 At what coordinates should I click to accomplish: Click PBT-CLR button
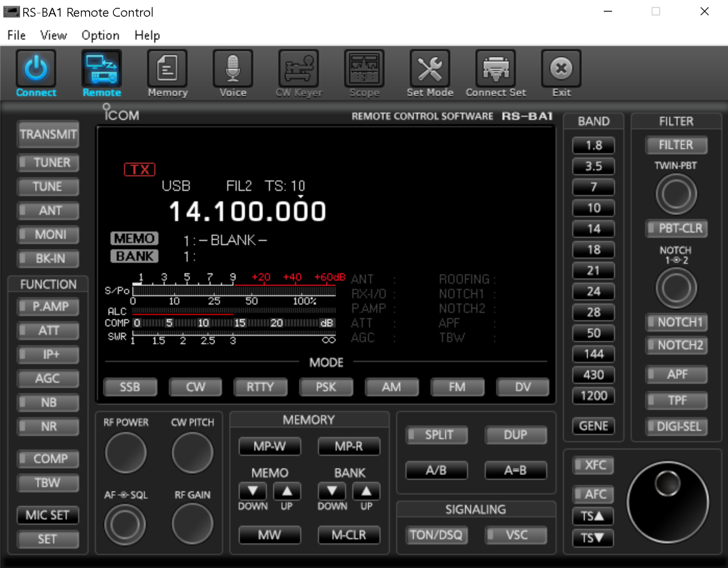[x=677, y=228]
